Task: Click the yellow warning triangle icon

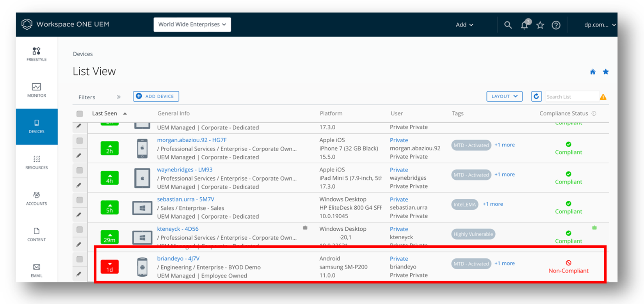Action: click(x=603, y=97)
